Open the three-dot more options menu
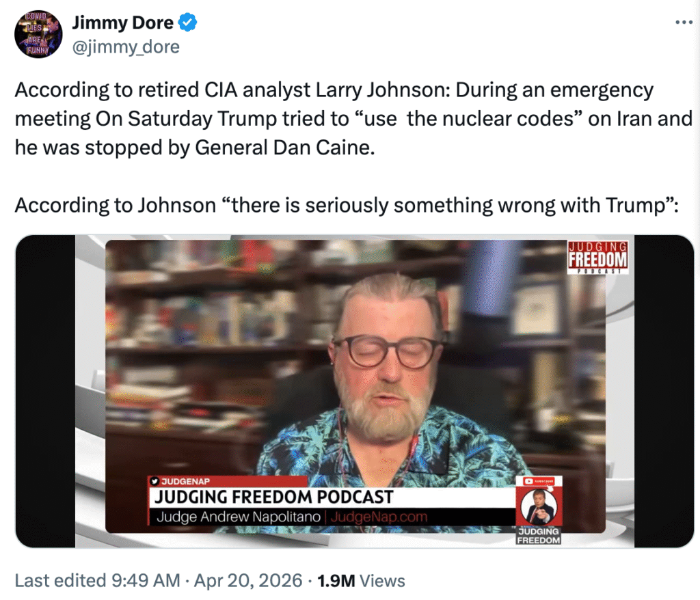Viewport: 700px width, 600px height. click(x=684, y=22)
